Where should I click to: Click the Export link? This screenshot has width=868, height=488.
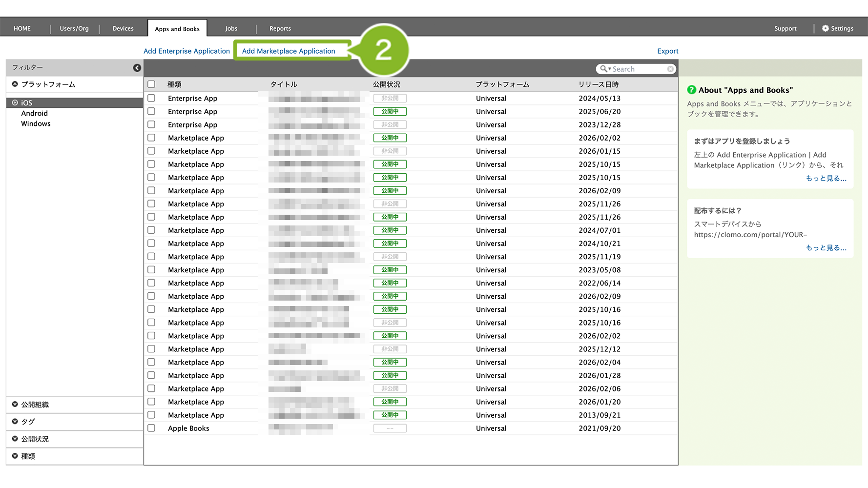pos(667,51)
